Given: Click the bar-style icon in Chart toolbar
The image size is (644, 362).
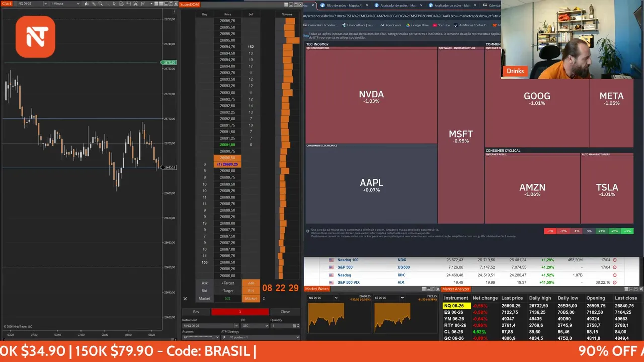Looking at the screenshot, I should pos(86,3).
